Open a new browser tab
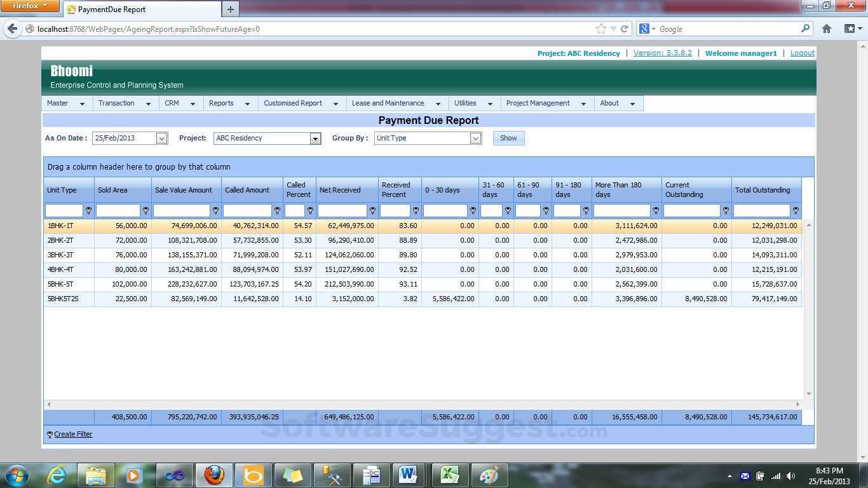 click(x=230, y=9)
